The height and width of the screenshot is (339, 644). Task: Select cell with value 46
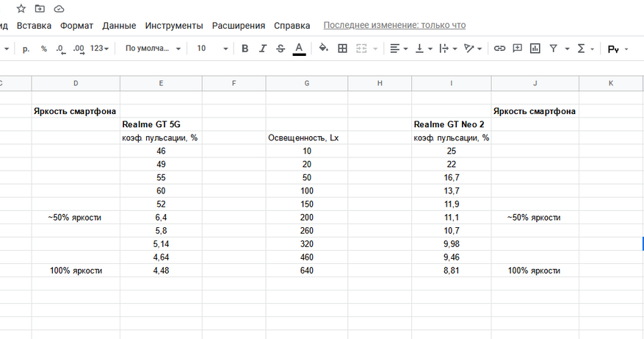(x=161, y=151)
